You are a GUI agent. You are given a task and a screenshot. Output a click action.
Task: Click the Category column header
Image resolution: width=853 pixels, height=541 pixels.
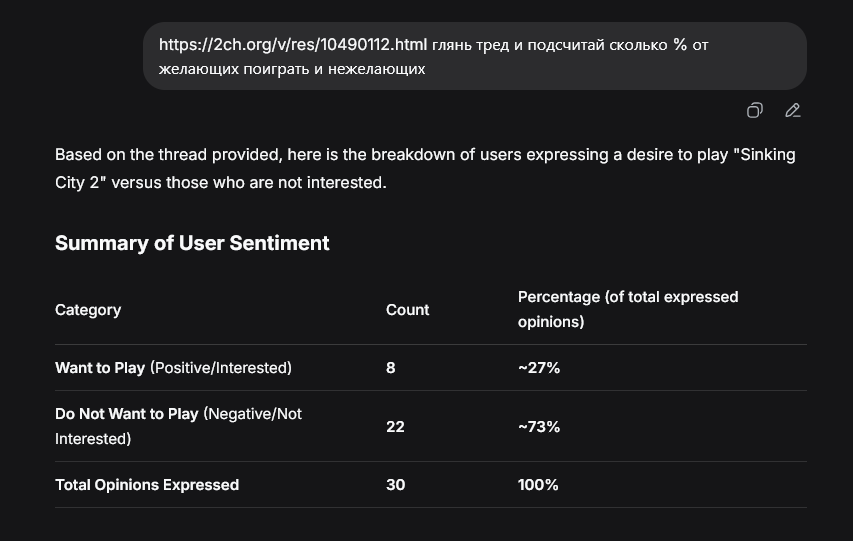pyautogui.click(x=88, y=310)
